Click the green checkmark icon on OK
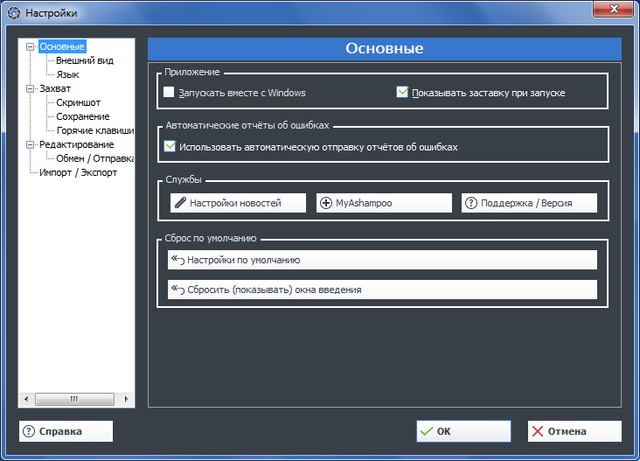The image size is (640, 461). tap(427, 432)
